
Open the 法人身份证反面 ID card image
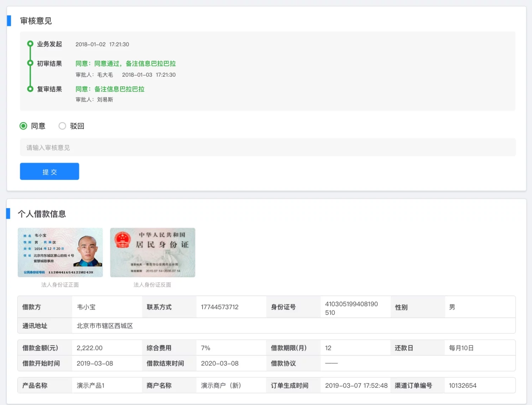[153, 252]
